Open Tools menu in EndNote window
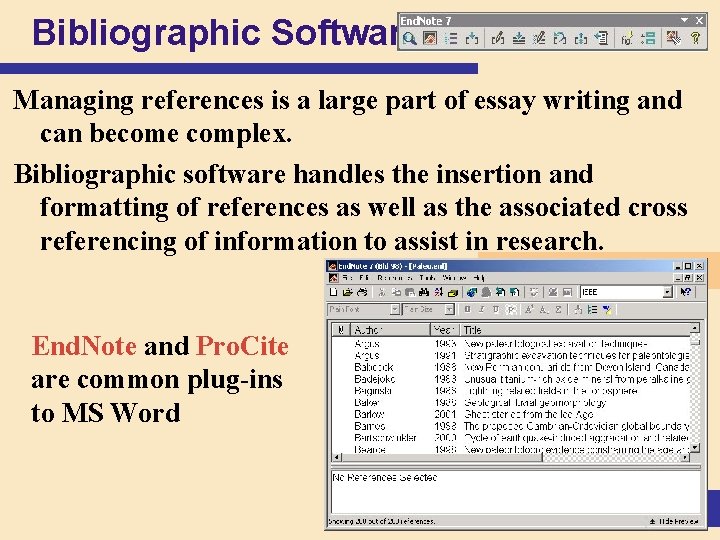The image size is (720, 540). coord(427,278)
